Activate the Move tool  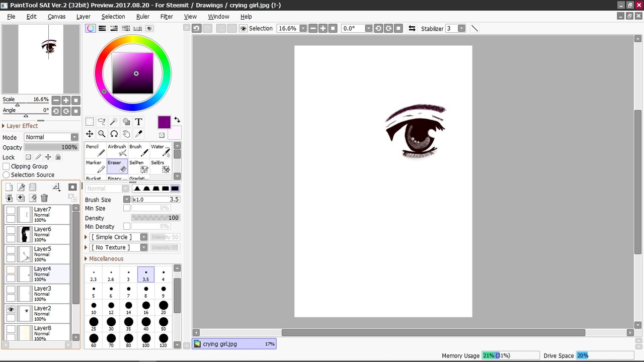click(x=90, y=134)
